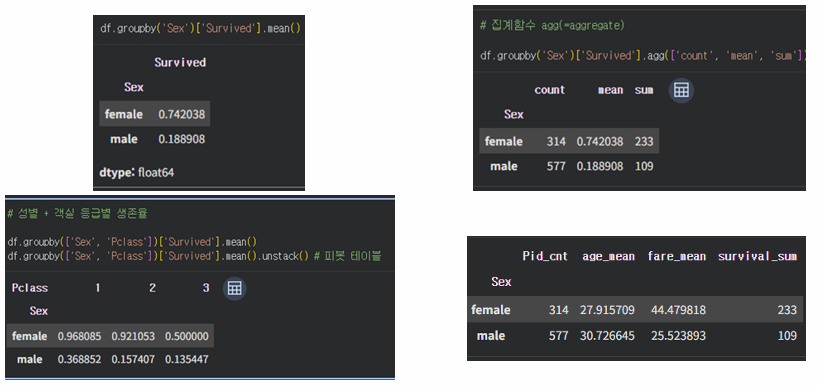Select the Pclass column header 1
819x386 pixels.
[x=97, y=288]
